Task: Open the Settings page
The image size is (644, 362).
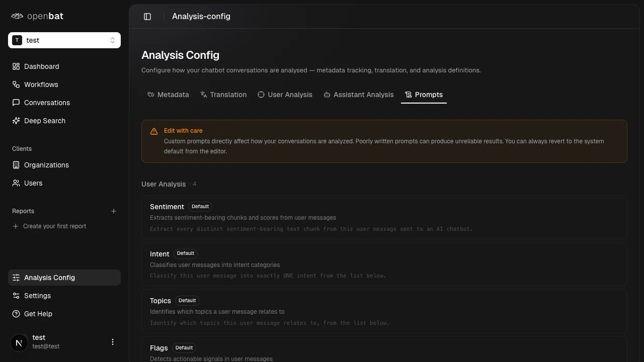Action: pos(37,296)
